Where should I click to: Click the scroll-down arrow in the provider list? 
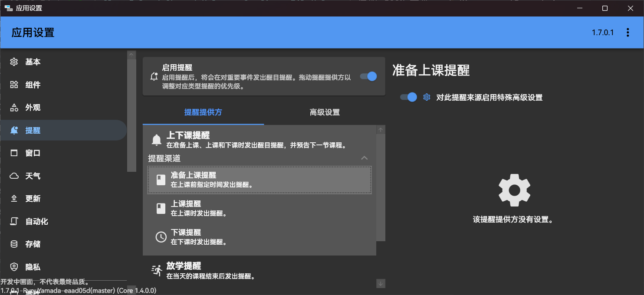click(380, 283)
